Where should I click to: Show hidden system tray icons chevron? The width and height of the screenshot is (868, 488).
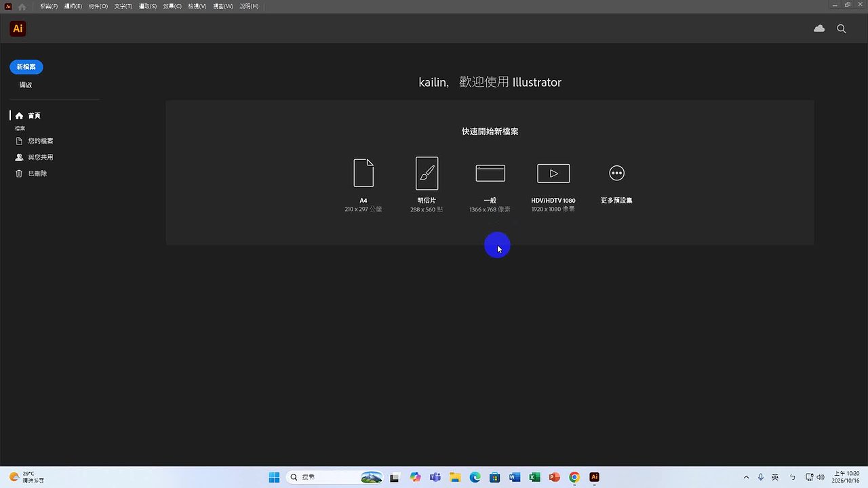point(747,477)
